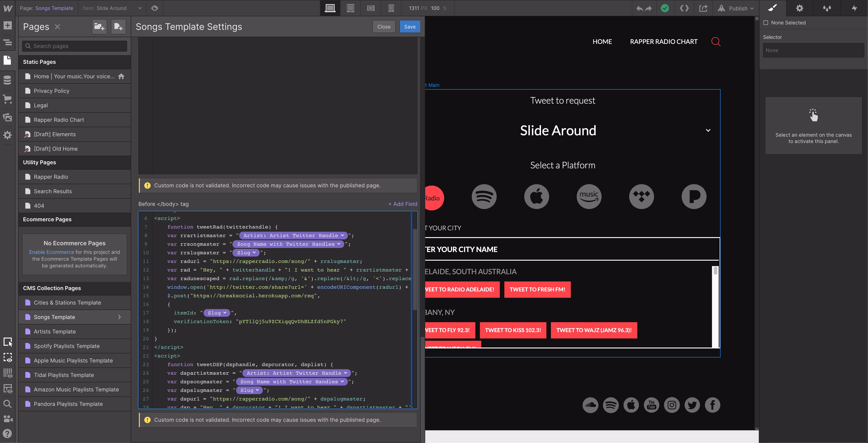Click the redo arrow
868x443 pixels.
(x=648, y=8)
